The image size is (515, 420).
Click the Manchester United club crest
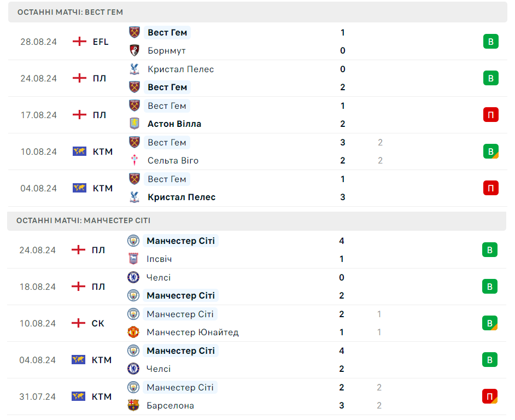coord(133,332)
